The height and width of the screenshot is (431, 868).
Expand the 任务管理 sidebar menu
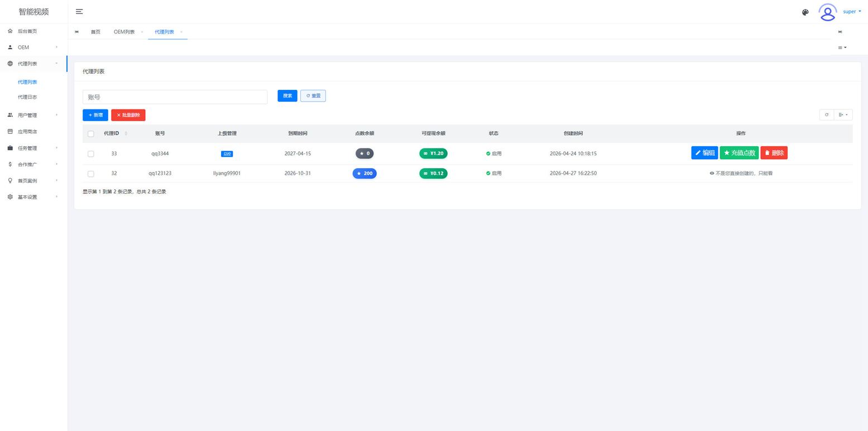click(x=33, y=148)
